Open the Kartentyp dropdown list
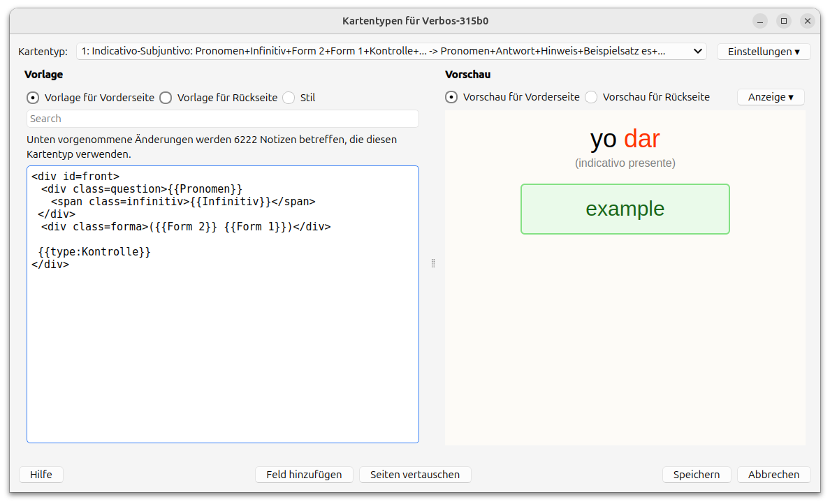830x504 pixels. pos(391,51)
